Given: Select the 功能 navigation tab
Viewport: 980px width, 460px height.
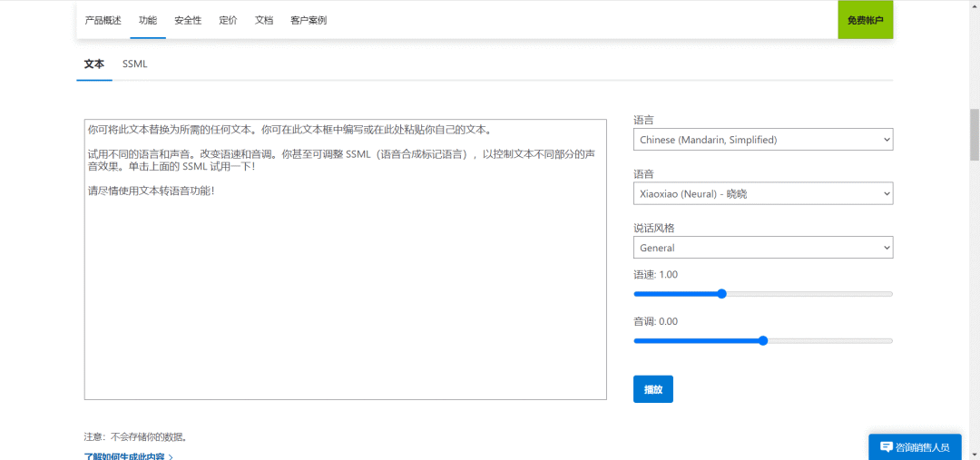Looking at the screenshot, I should [148, 20].
